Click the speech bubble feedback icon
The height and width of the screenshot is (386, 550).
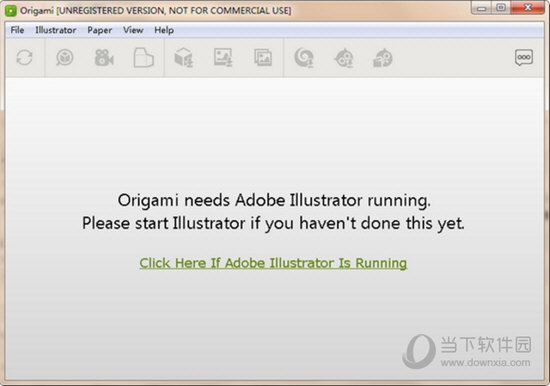(x=524, y=58)
